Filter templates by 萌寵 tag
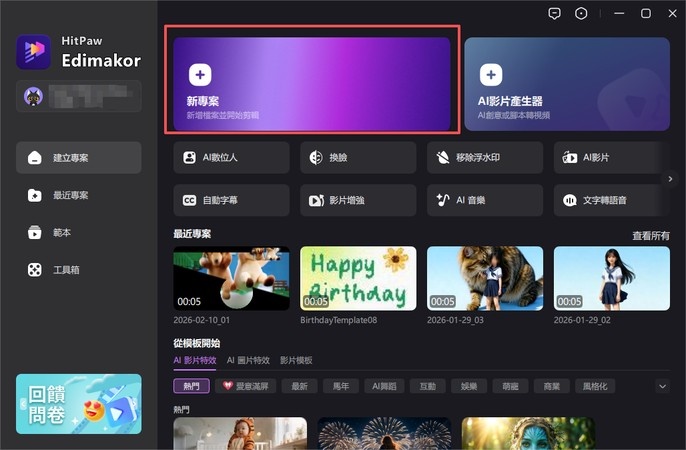Viewport: 686px width, 450px height. (x=510, y=386)
